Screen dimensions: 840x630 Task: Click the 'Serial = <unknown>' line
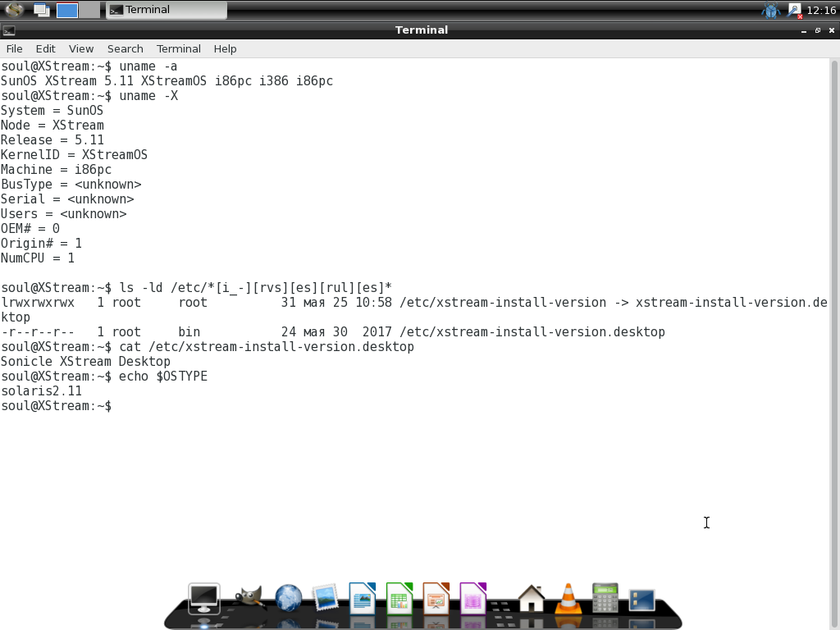coord(67,199)
